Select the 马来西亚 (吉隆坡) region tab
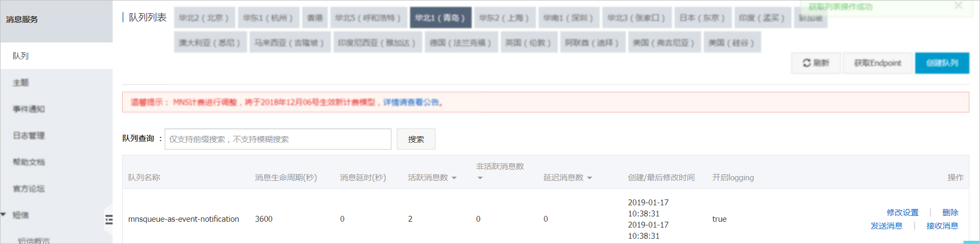 tap(289, 42)
